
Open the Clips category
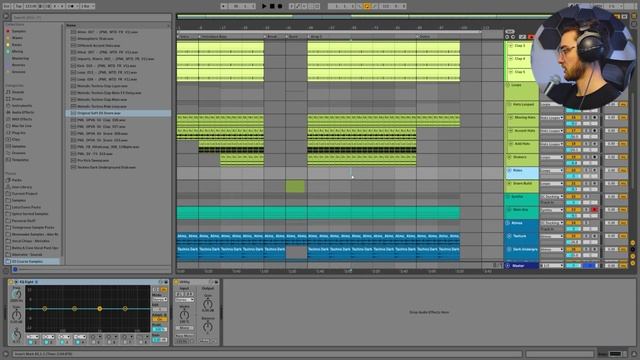coord(15,140)
